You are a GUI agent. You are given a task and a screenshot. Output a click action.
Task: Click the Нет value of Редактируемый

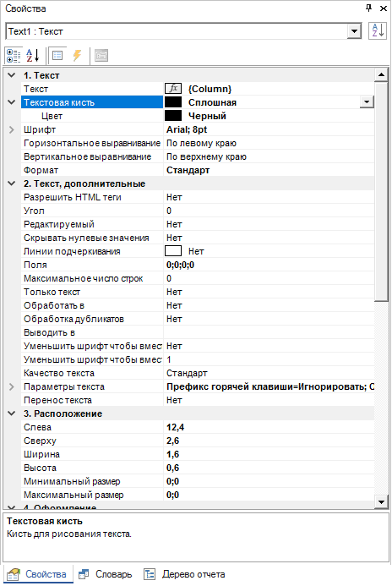point(174,224)
